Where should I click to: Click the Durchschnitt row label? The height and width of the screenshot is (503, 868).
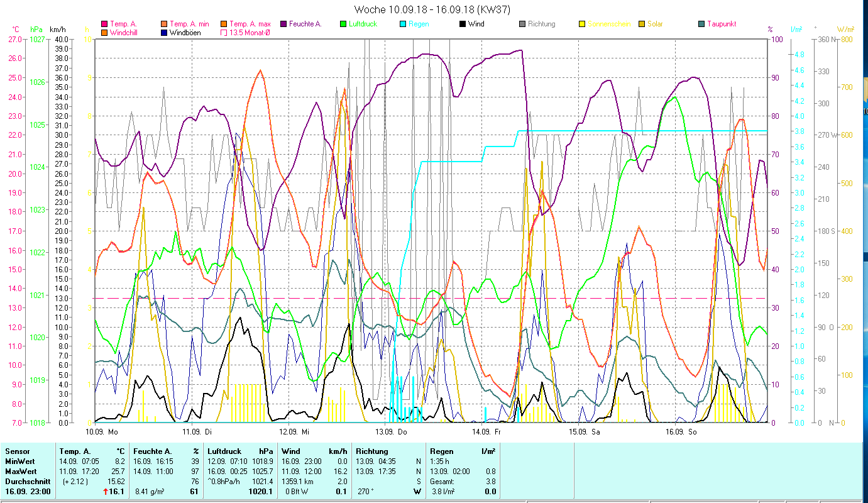pos(26,482)
